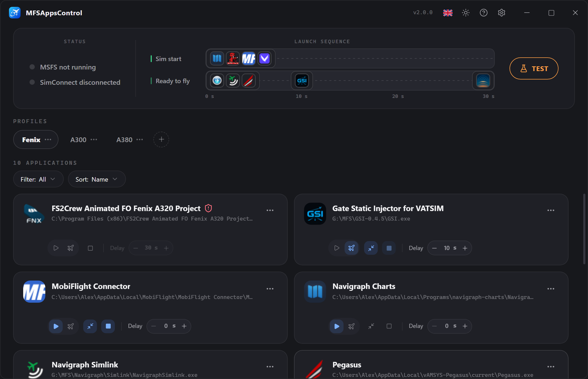Click the Navigraph Charts app logo
The image size is (588, 379).
[315, 292]
